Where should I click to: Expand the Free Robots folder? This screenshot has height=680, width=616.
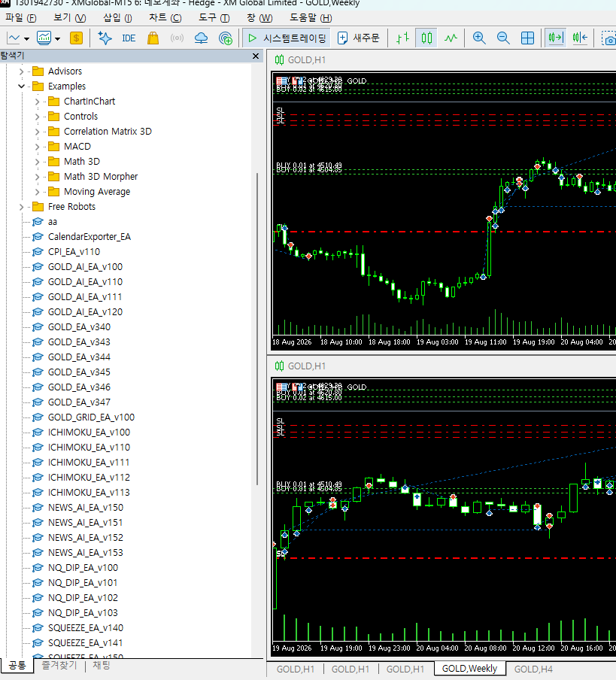pos(21,207)
